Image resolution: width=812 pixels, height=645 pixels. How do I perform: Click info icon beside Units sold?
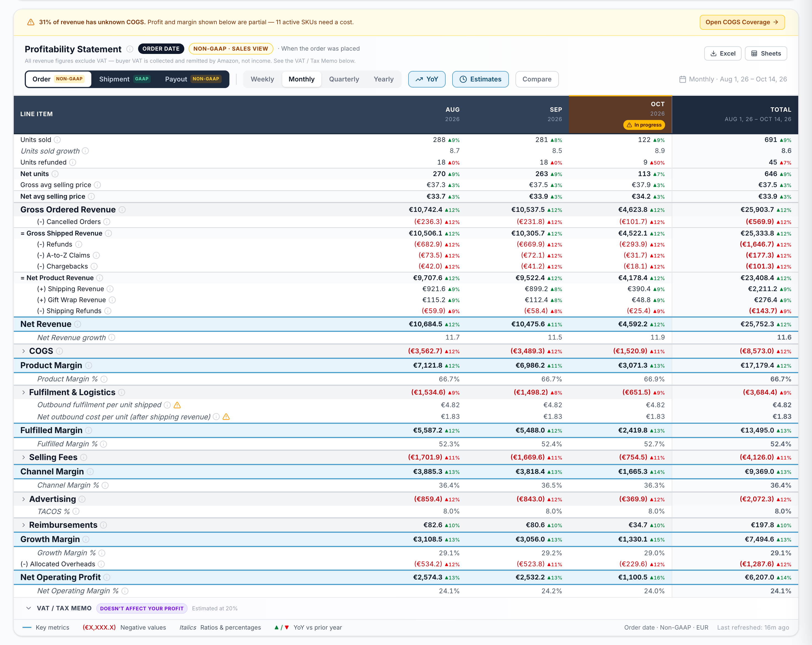[57, 140]
